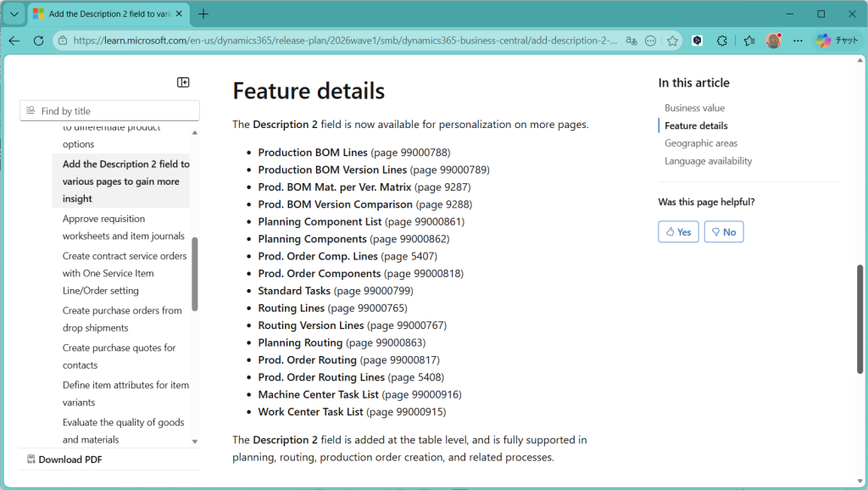Open the tab search dropdown arrow

14,14
